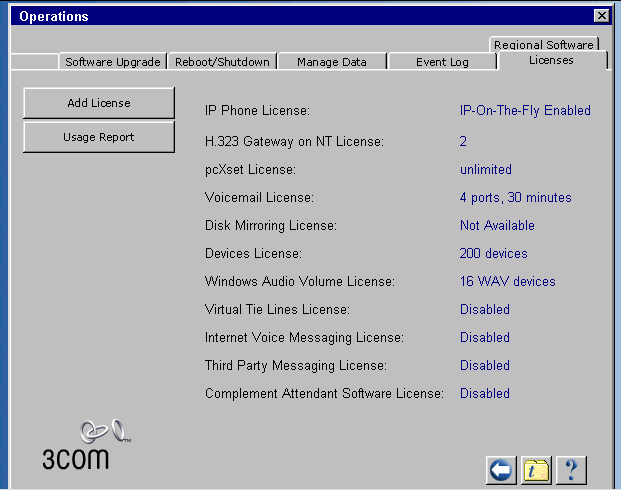Open the Usage Report button
The width and height of the screenshot is (621, 490).
click(x=98, y=137)
